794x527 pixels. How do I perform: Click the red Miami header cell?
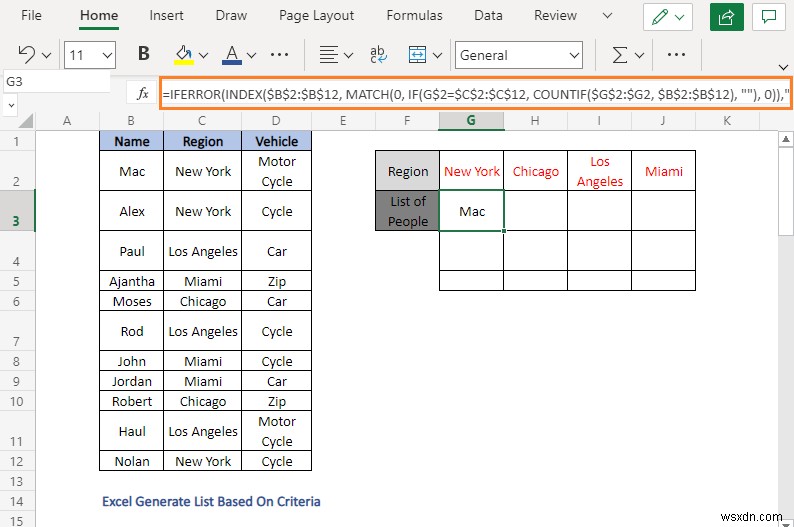(663, 171)
